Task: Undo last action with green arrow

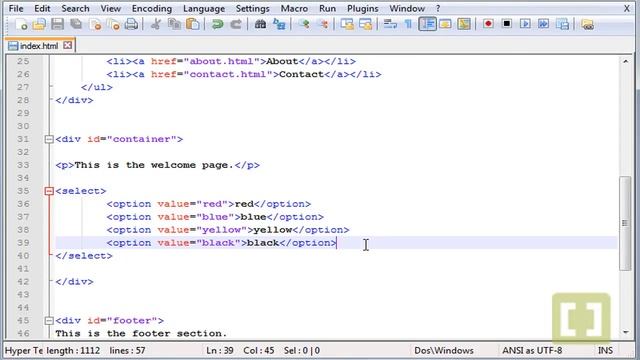Action: tap(217, 24)
